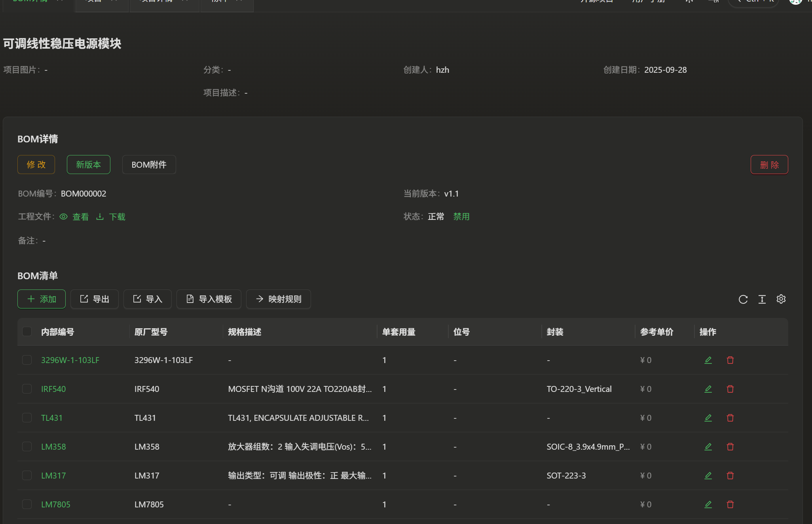
Task: Edit the IRF540 row
Action: (x=708, y=389)
